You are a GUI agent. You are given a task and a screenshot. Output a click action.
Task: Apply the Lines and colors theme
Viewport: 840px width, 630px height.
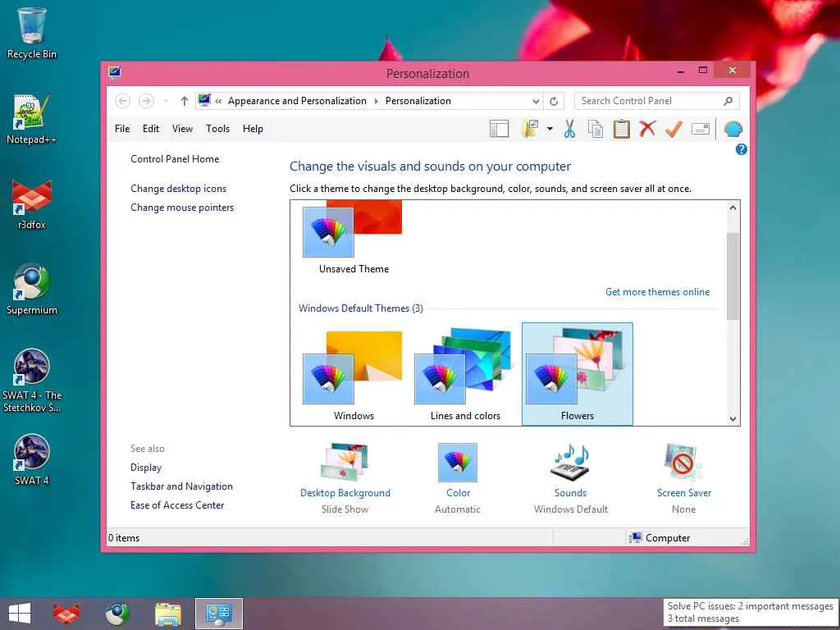point(466,373)
